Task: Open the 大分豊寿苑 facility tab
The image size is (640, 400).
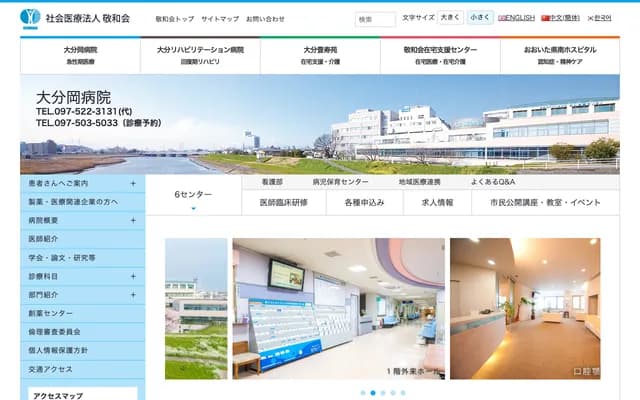Action: tap(320, 55)
